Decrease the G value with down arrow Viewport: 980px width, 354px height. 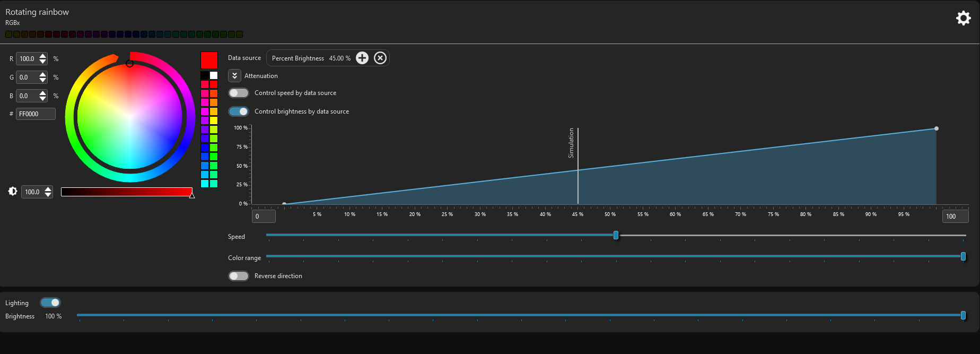(x=43, y=80)
